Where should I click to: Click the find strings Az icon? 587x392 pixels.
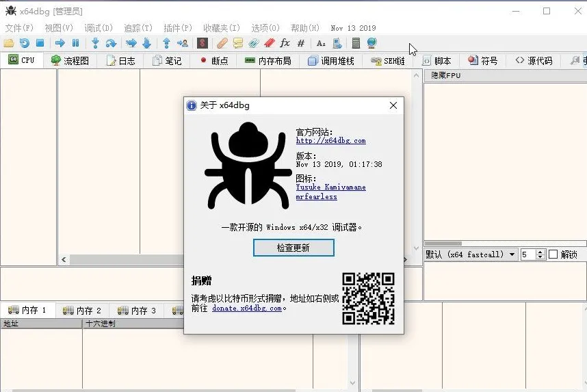[x=321, y=43]
